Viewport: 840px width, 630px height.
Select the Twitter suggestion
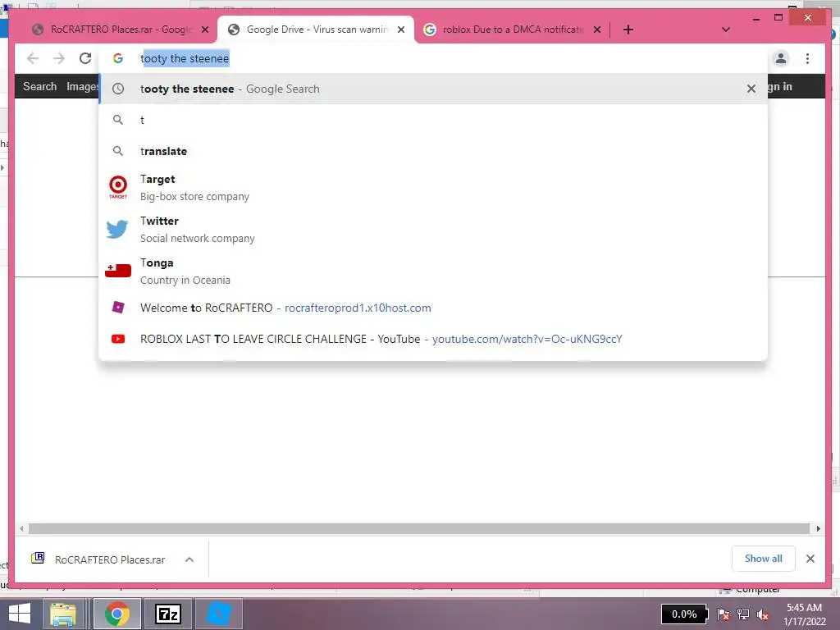click(433, 230)
